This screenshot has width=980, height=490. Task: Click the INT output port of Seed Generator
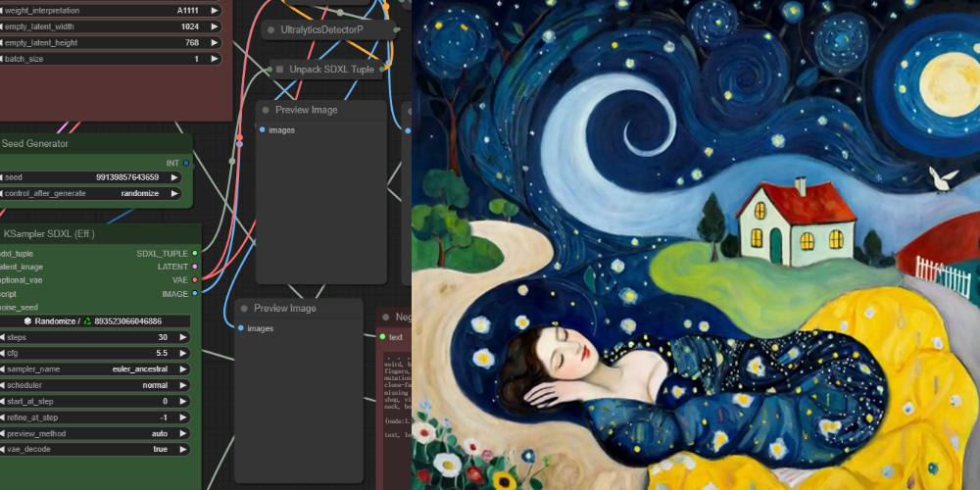(186, 163)
